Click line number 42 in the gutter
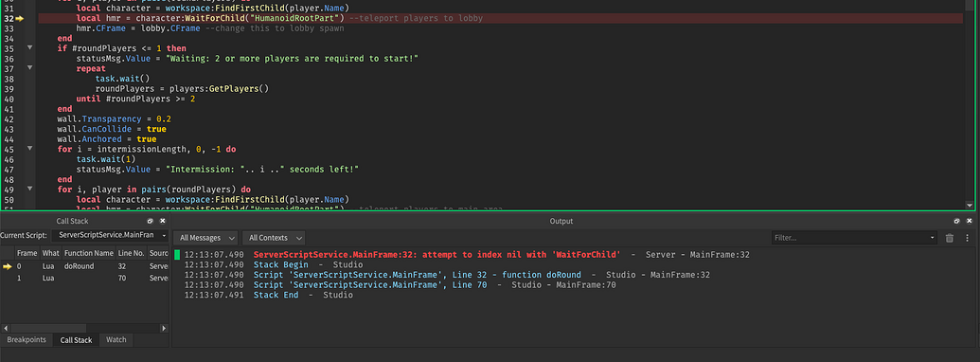This screenshot has height=362, width=980. 9,118
